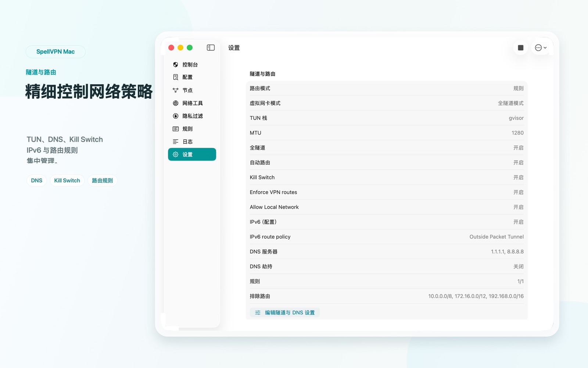Click the SpellVPN Mac pill label
Screen dimensions: 588x368
click(55, 52)
